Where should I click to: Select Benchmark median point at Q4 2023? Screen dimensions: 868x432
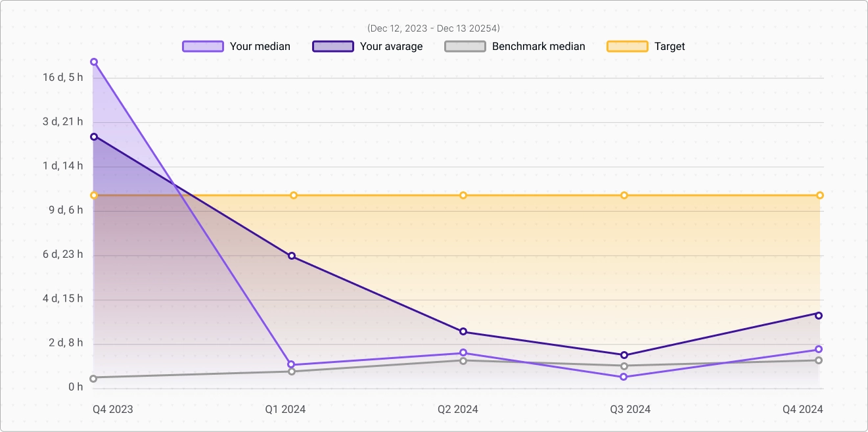click(x=93, y=378)
